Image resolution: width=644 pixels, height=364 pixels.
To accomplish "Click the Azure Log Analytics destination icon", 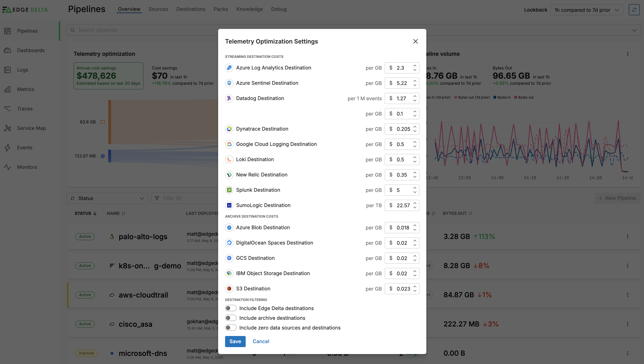I will tap(229, 68).
